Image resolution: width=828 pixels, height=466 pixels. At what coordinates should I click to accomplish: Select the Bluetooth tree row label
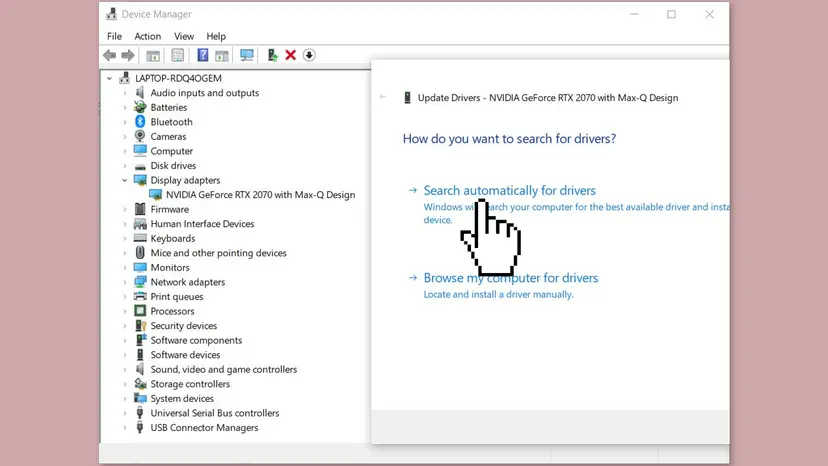click(171, 122)
